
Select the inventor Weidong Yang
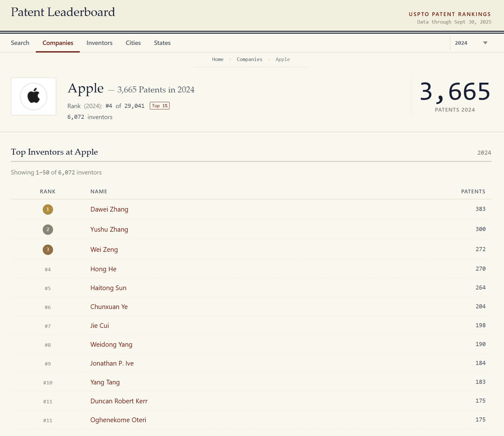pos(111,345)
